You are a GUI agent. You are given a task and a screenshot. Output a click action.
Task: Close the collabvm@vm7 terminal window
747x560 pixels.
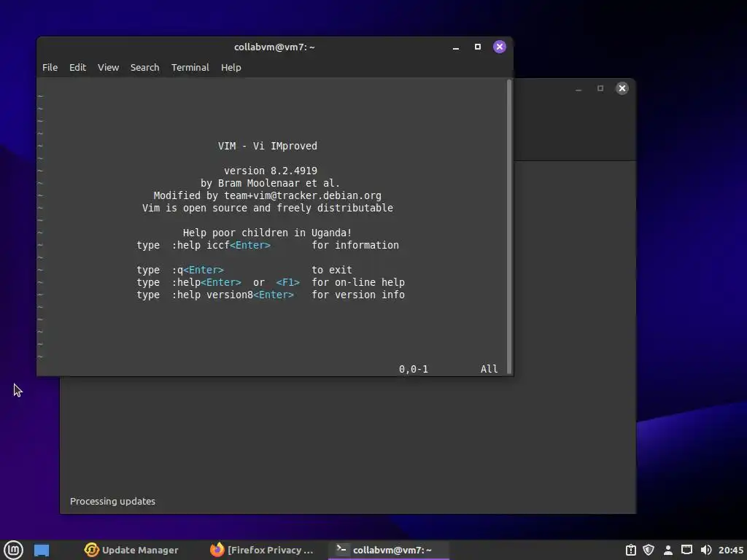click(x=499, y=47)
